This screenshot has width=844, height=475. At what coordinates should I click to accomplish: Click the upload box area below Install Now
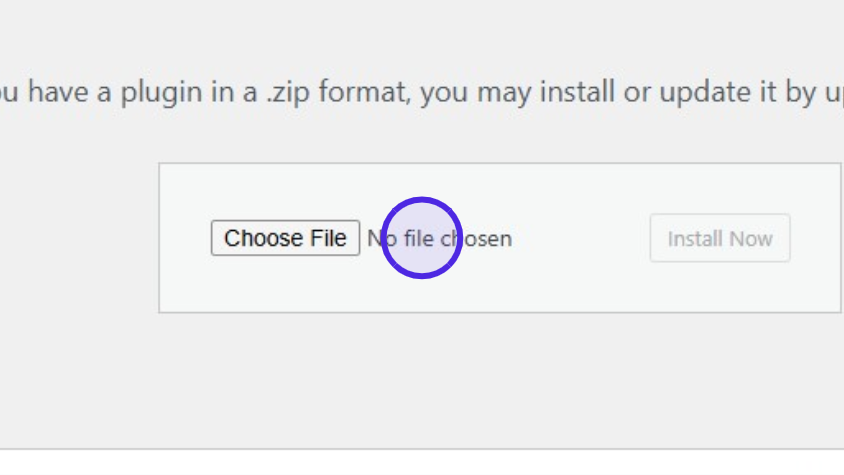720,288
